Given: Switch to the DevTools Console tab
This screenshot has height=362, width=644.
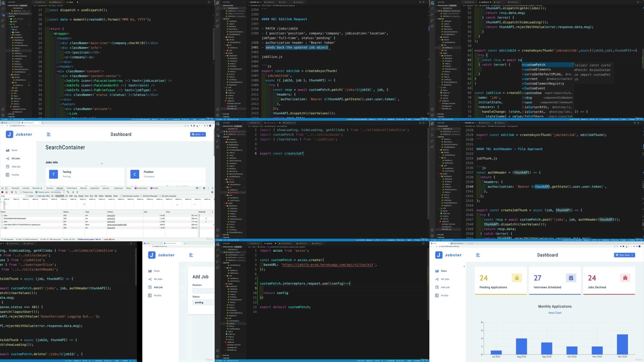Looking at the screenshot, I should click(26, 188).
